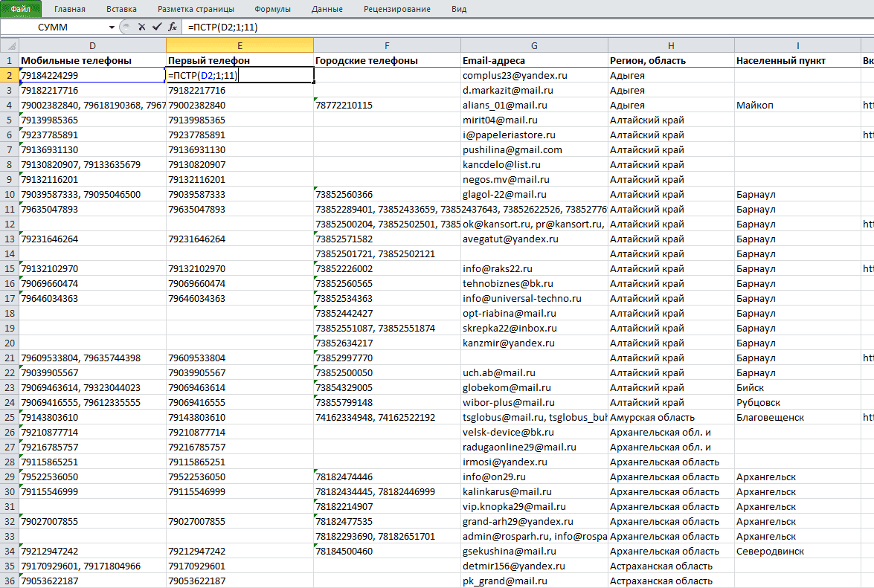Image resolution: width=874 pixels, height=588 pixels.
Task: Switch to the Формулы tab
Action: point(272,9)
